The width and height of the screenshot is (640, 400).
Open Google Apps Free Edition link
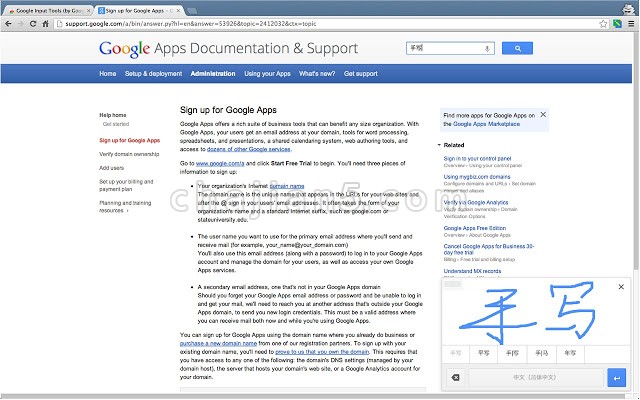pyautogui.click(x=475, y=228)
